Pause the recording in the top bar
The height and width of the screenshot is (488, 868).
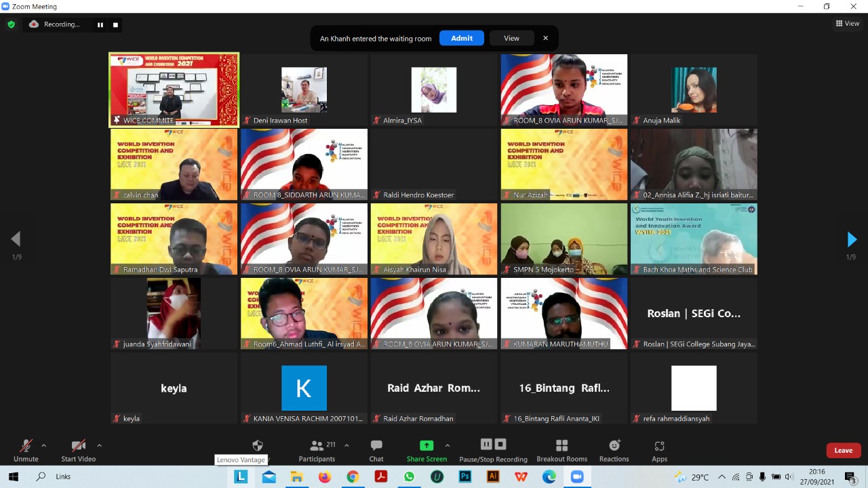[100, 24]
